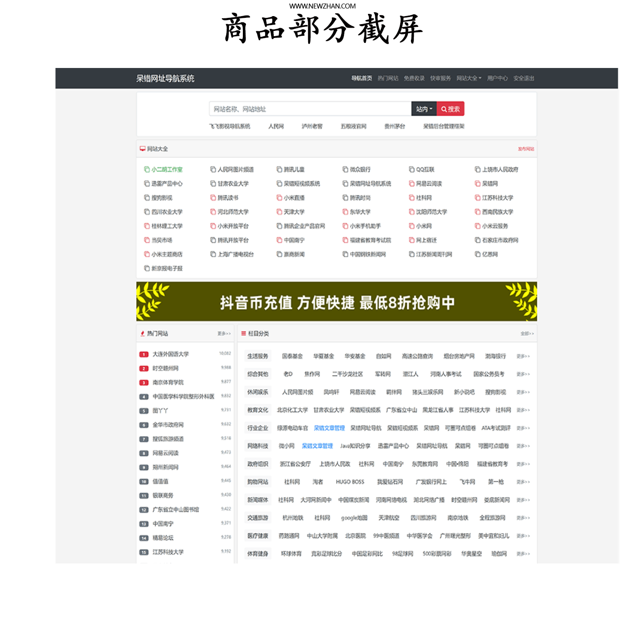The height and width of the screenshot is (644, 644).
Task: Click the 抖音币充值 banner advertisement
Action: point(336,301)
